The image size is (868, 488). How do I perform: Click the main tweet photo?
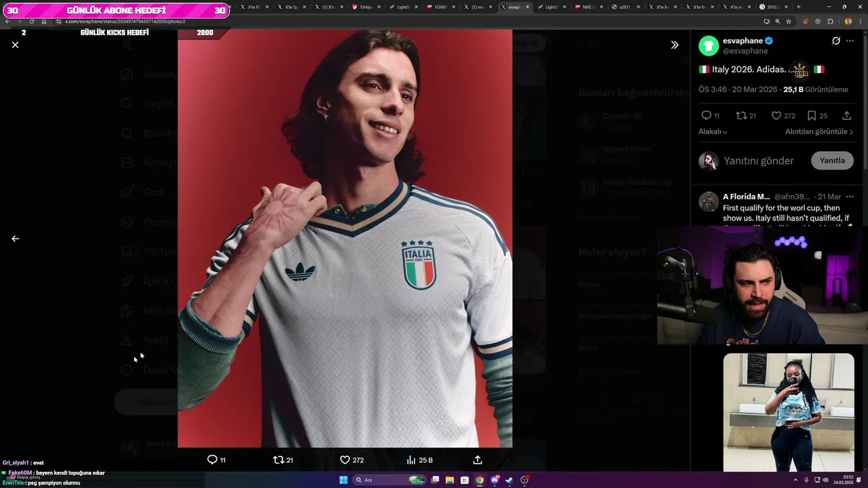(344, 237)
